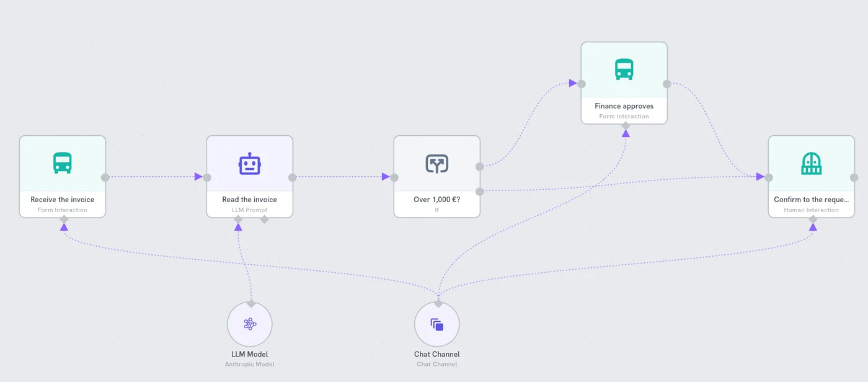Click the 'If' subtitle on the condition node
Screen dimensions: 868x382
[x=437, y=210]
